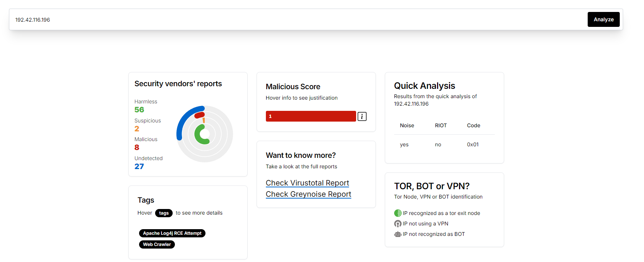
Task: Click the RIOT column header
Action: pos(440,125)
